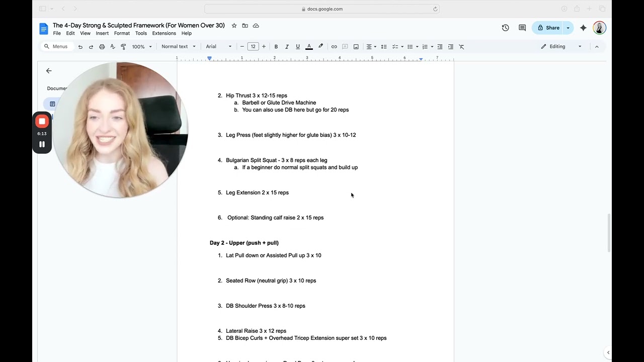Add a comment from toolbar
Viewport: 644px width, 362px height.
(x=345, y=47)
